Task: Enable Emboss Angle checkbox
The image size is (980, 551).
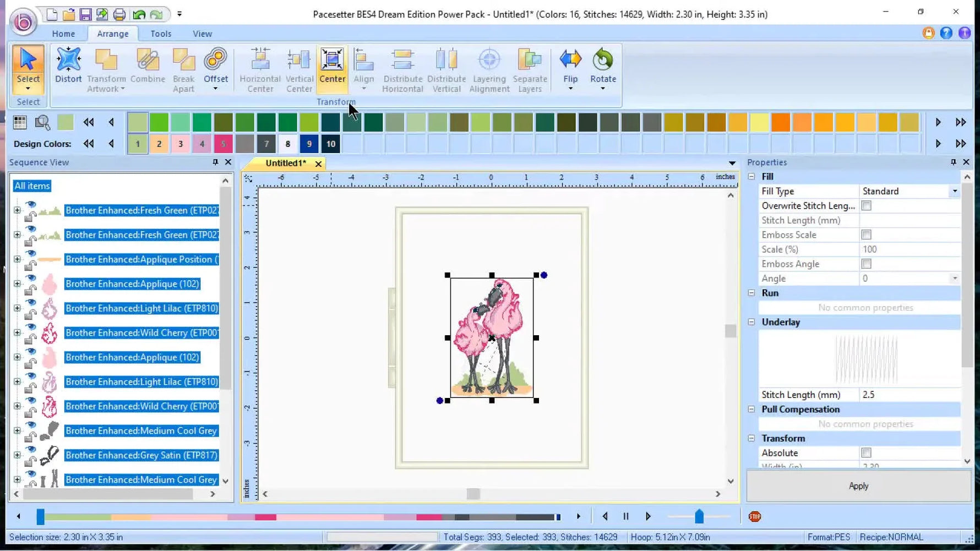Action: [x=866, y=264]
